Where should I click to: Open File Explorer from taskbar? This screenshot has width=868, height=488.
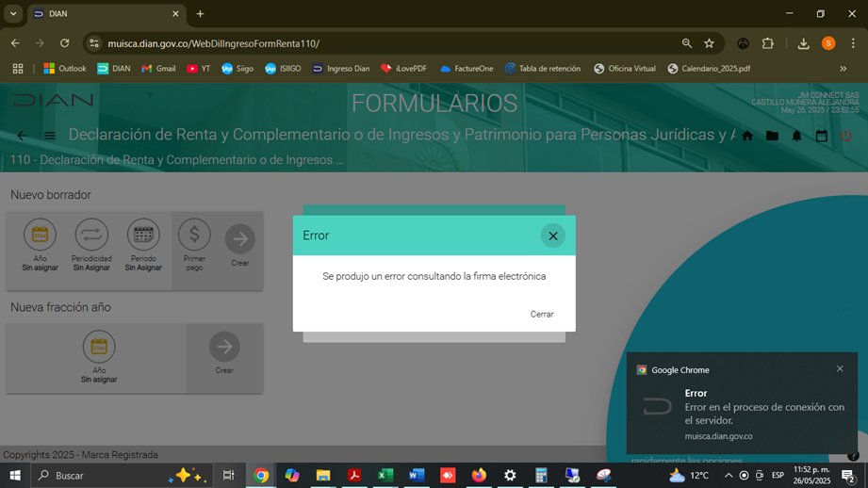click(323, 475)
